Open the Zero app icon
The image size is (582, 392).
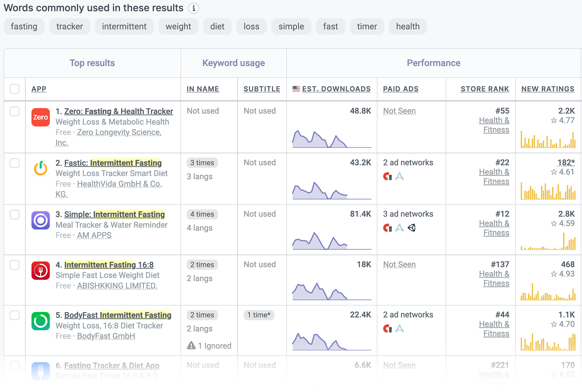41,117
